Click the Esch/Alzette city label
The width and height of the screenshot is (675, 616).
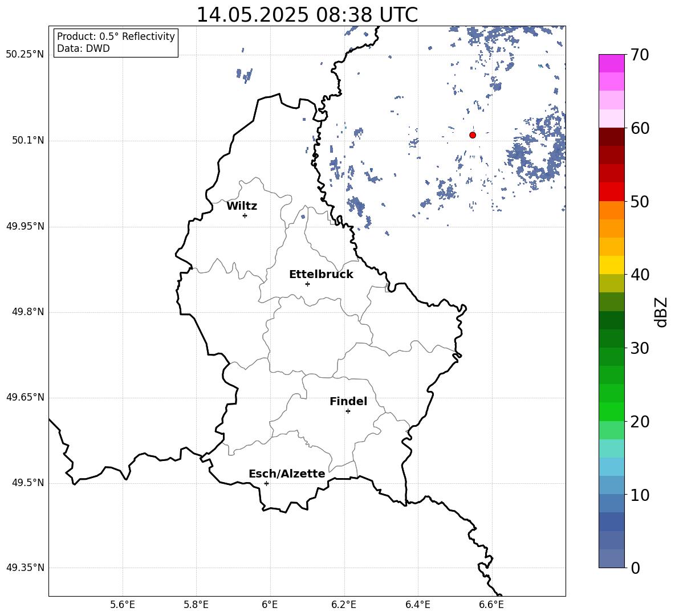pyautogui.click(x=287, y=474)
